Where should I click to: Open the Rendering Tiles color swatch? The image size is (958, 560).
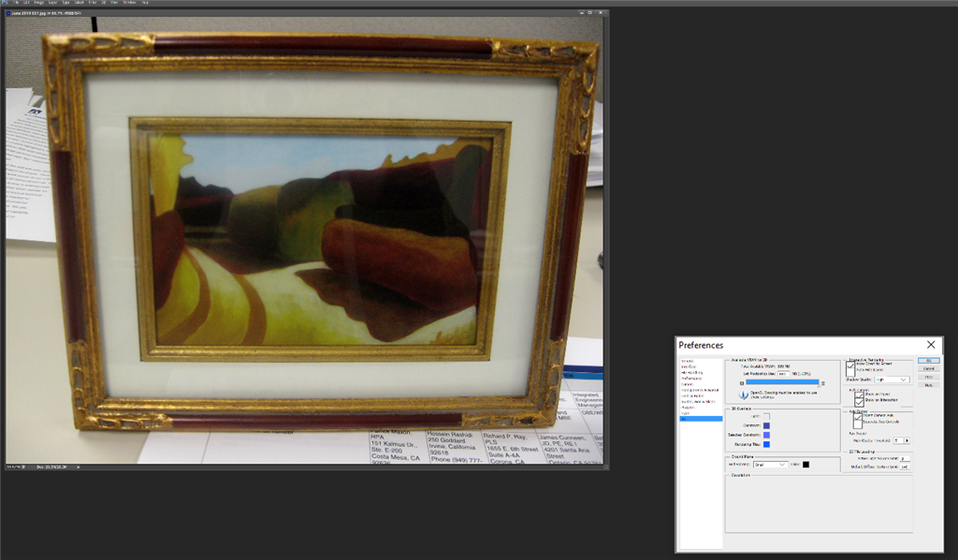point(767,445)
